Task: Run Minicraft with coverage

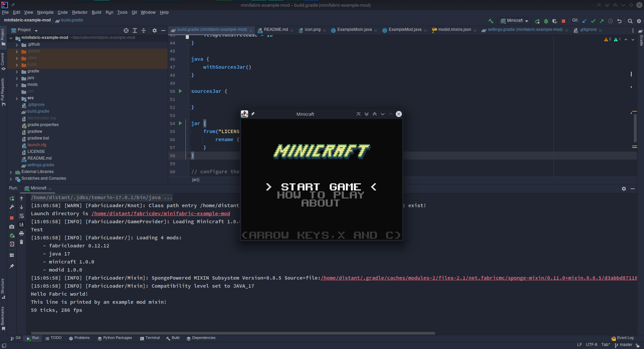Action: pos(555,21)
